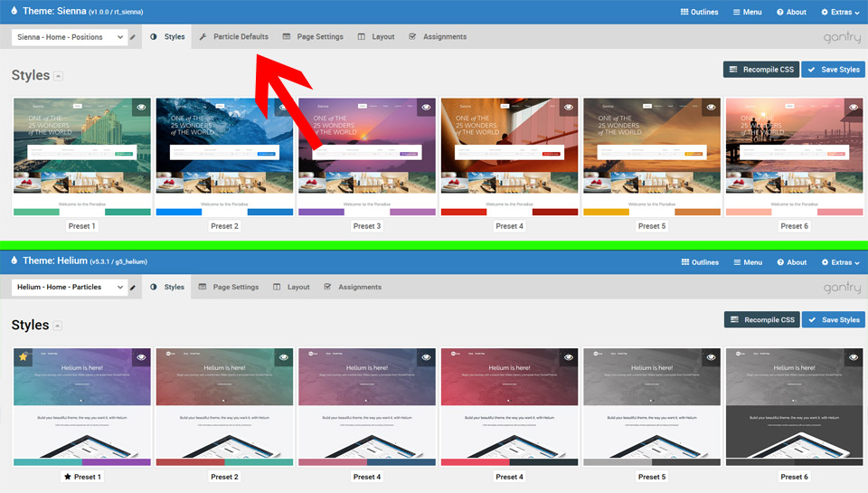This screenshot has height=493, width=868.
Task: Open Outlines in the Helium header
Action: [x=700, y=262]
